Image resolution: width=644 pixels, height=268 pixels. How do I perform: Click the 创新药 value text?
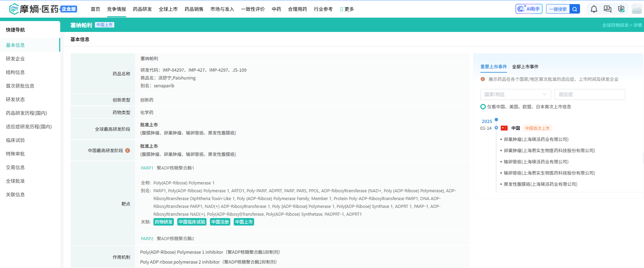[147, 100]
